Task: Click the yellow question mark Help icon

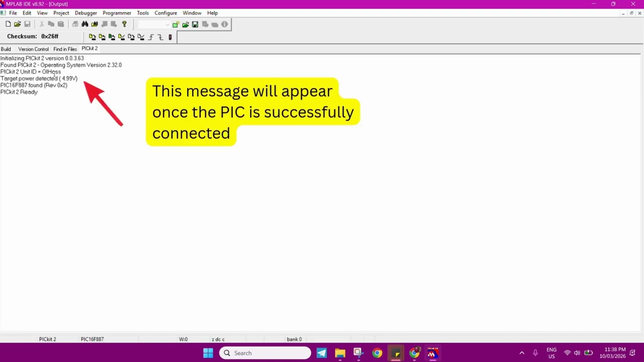Action: click(124, 24)
